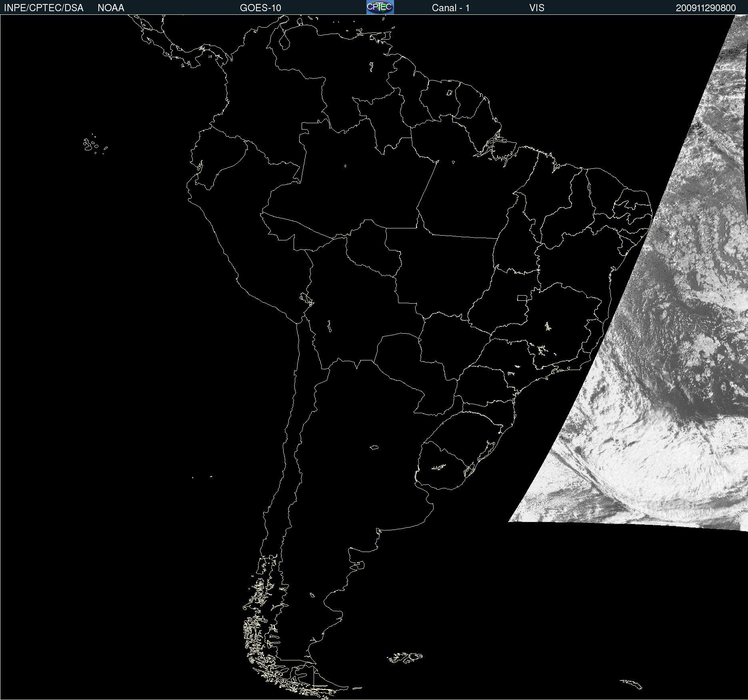The height and width of the screenshot is (700, 748).
Task: Select the GOES-10 satellite label
Action: point(260,8)
